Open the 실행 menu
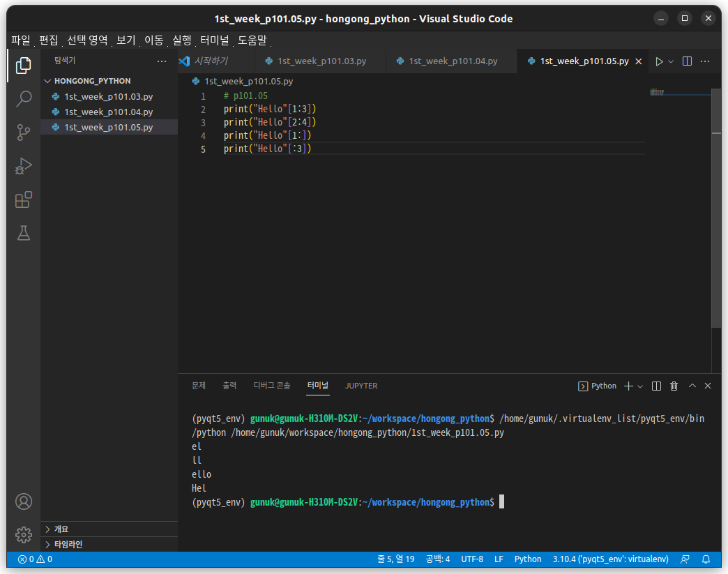 coord(182,40)
